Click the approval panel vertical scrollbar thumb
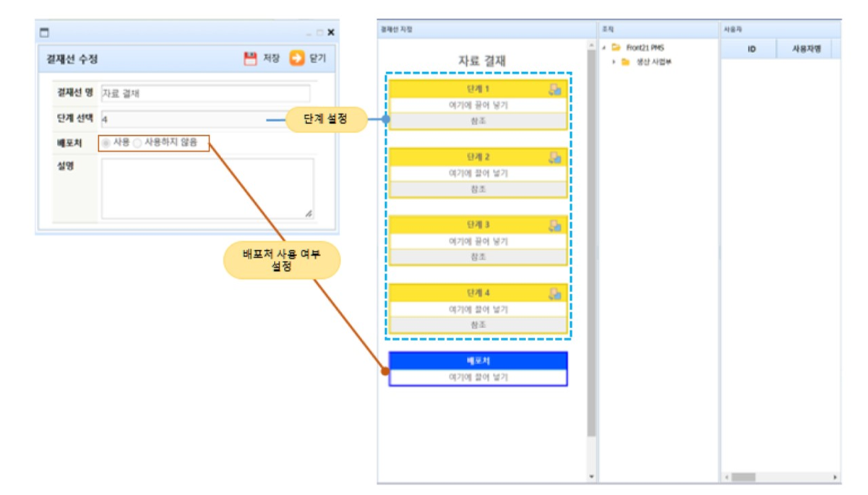 coord(591,242)
